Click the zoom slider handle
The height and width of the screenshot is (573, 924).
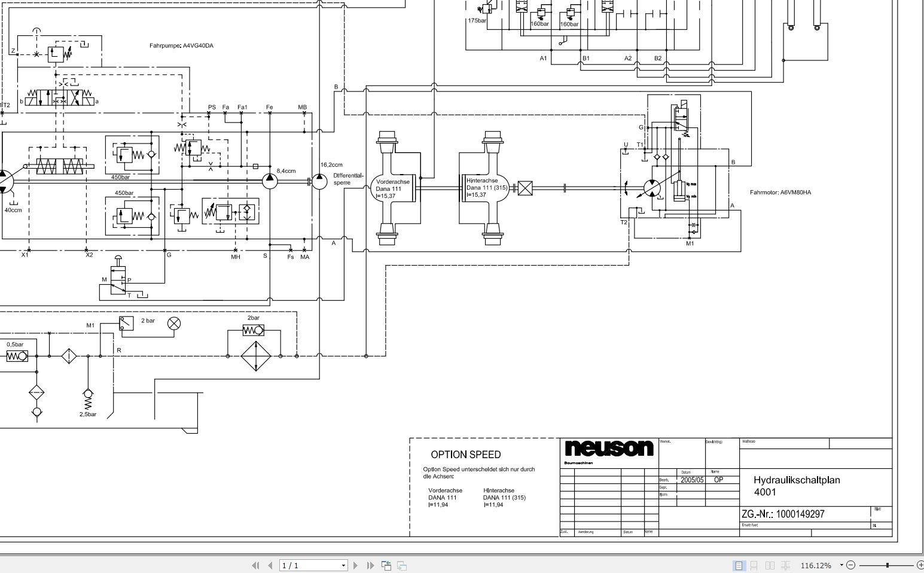point(888,565)
